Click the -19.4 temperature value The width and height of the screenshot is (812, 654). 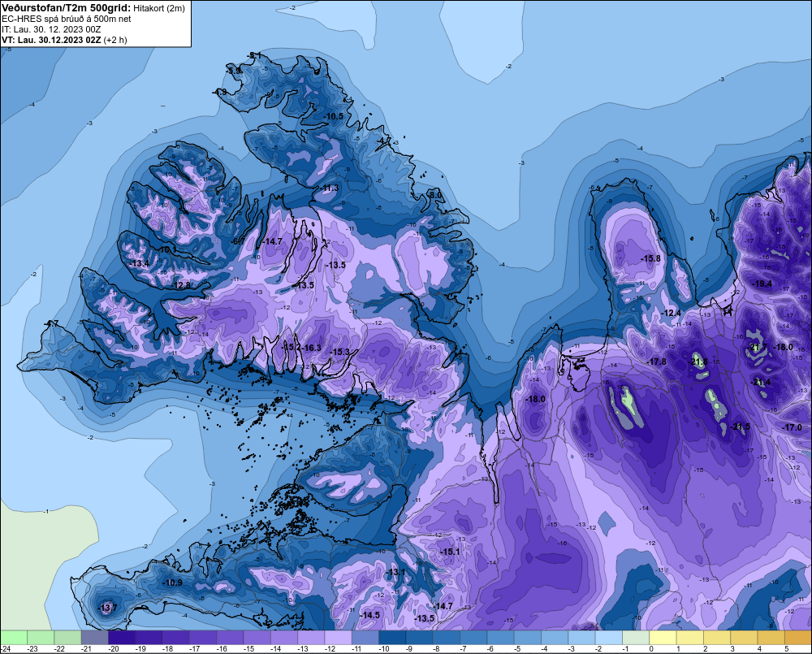pyautogui.click(x=762, y=284)
